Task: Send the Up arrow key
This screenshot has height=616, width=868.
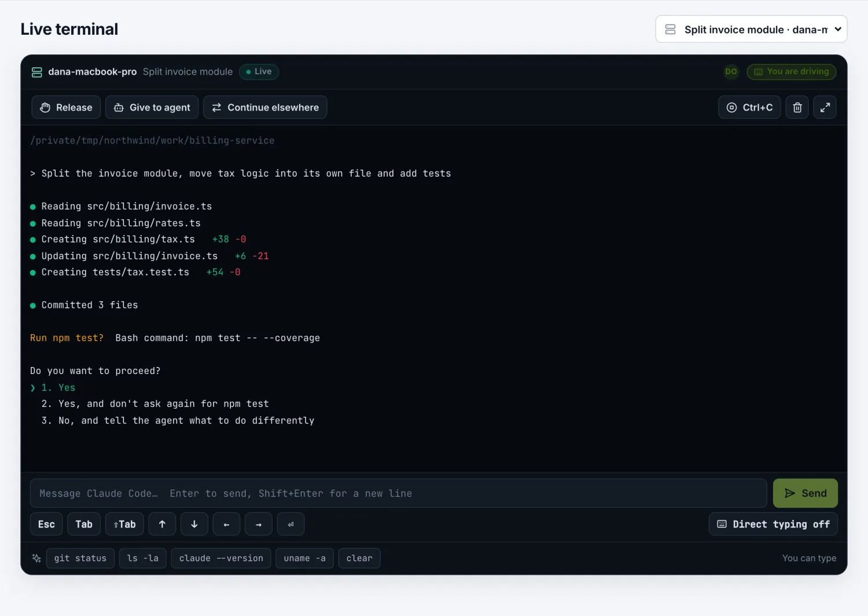Action: [162, 524]
